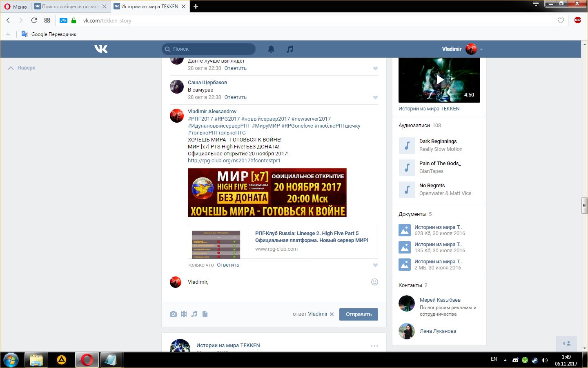Open the 135 Кб document icon

coord(405,247)
